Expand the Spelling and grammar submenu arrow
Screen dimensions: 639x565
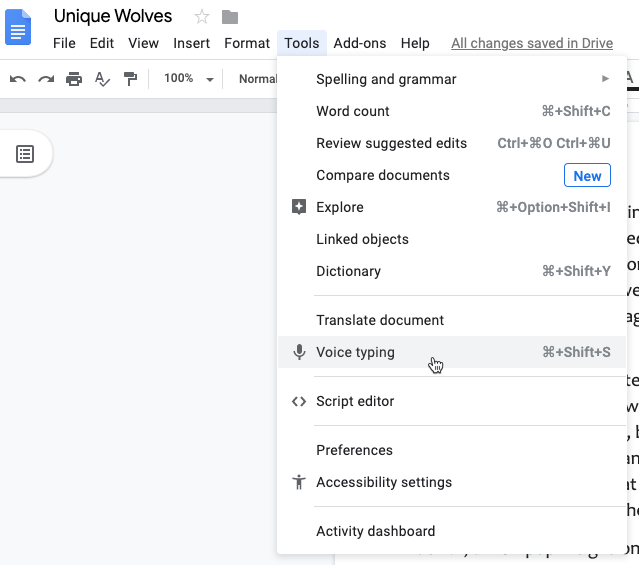click(x=605, y=78)
